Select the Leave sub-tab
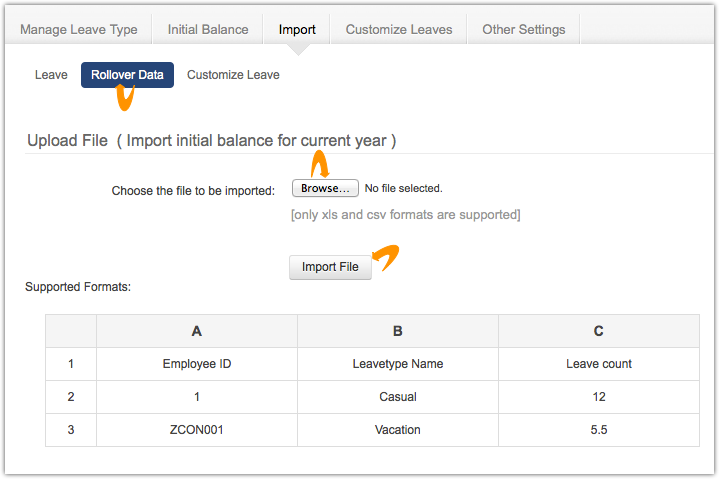The height and width of the screenshot is (479, 719). point(51,75)
